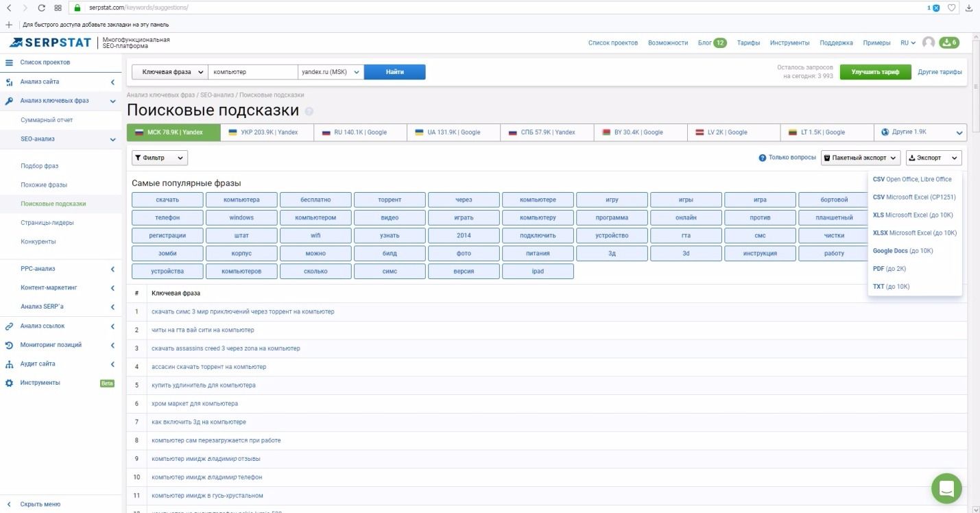Click the скачать popular phrase button
Viewport: 980px width, 513px height.
coord(167,200)
